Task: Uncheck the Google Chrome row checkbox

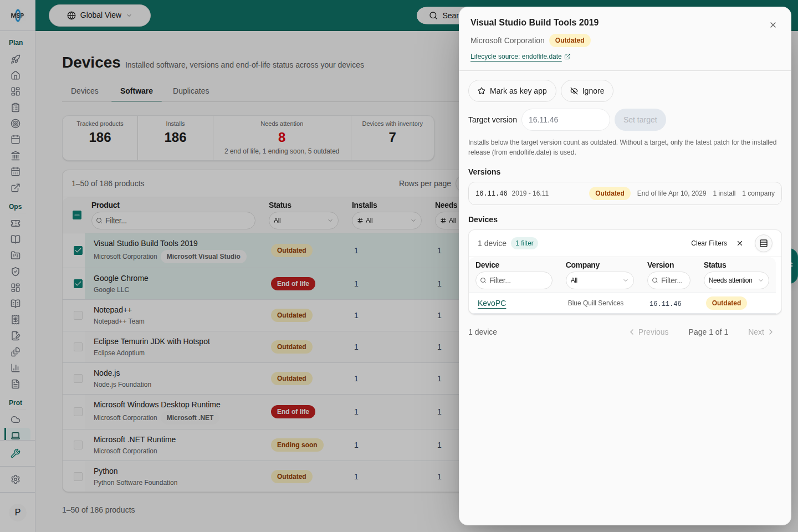Action: click(78, 284)
